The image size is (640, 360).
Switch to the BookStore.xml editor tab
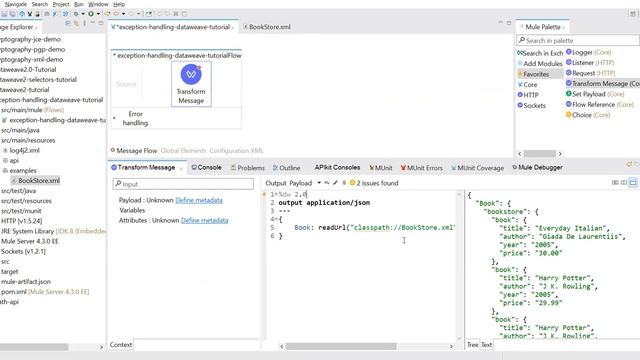[267, 27]
